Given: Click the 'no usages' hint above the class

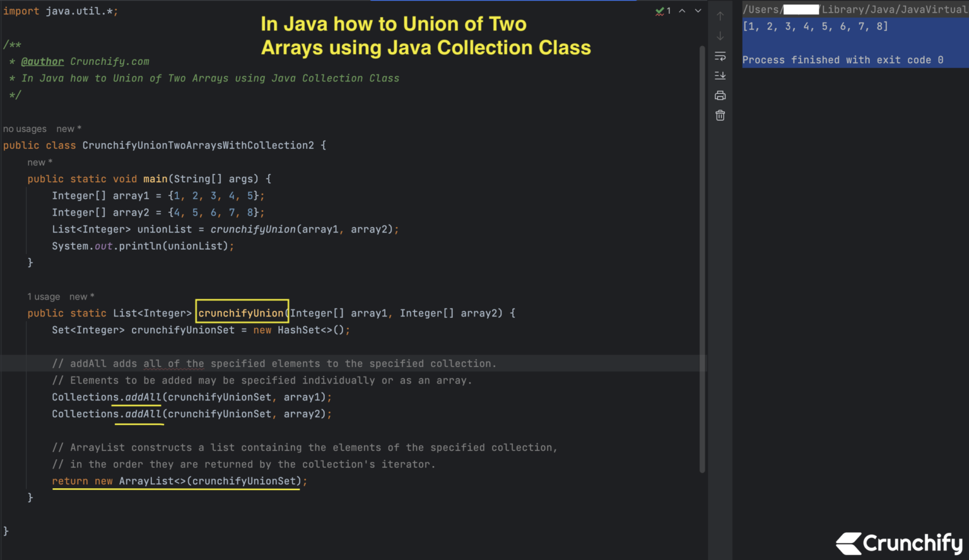Looking at the screenshot, I should point(25,129).
